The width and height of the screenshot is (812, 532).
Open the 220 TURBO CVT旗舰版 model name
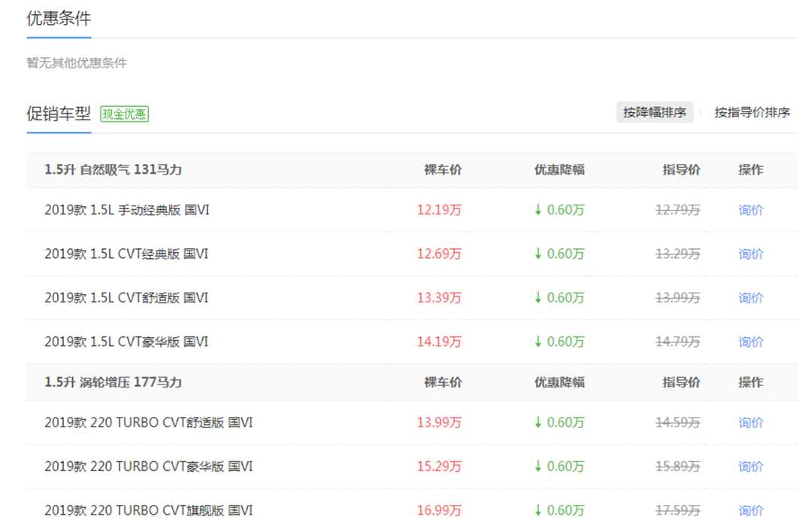[x=148, y=511]
